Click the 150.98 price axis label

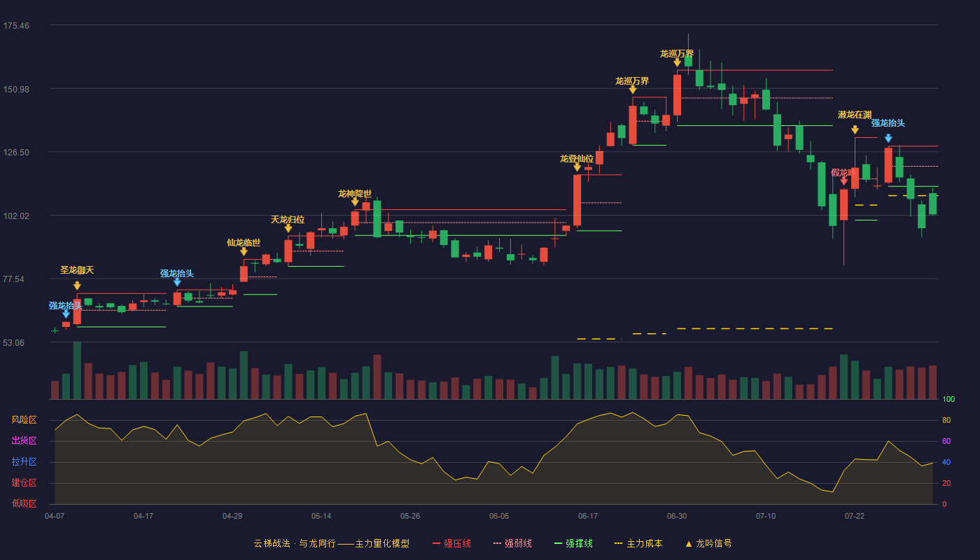tap(16, 89)
